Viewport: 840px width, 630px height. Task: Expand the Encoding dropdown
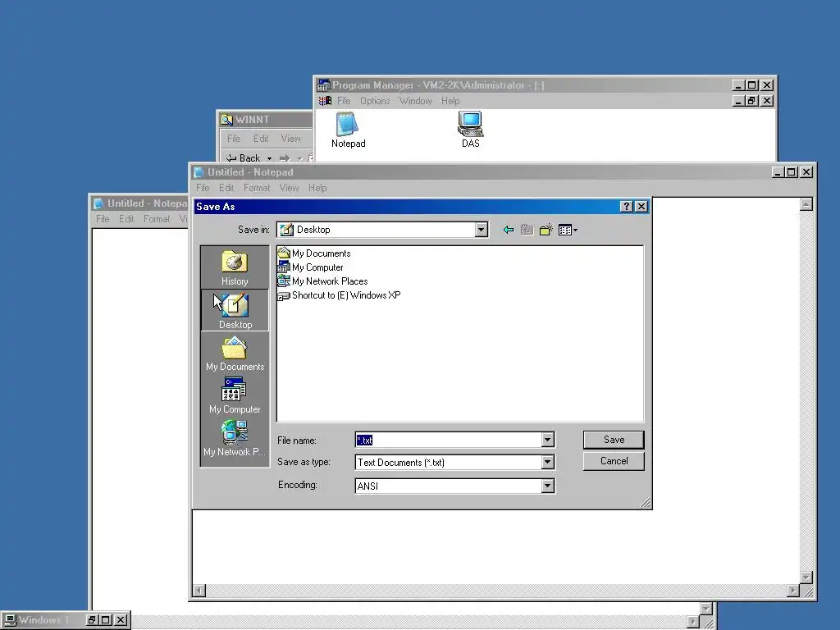[x=547, y=486]
